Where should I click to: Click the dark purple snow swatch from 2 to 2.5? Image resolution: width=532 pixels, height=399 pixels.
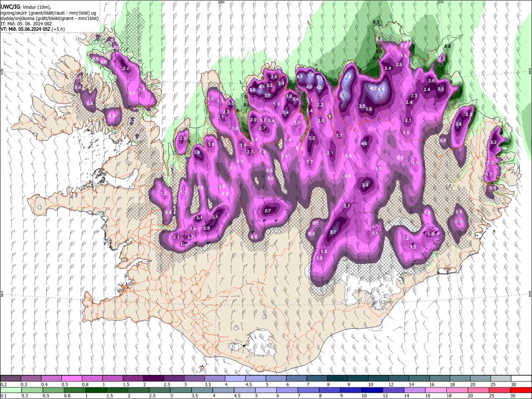[153, 379]
